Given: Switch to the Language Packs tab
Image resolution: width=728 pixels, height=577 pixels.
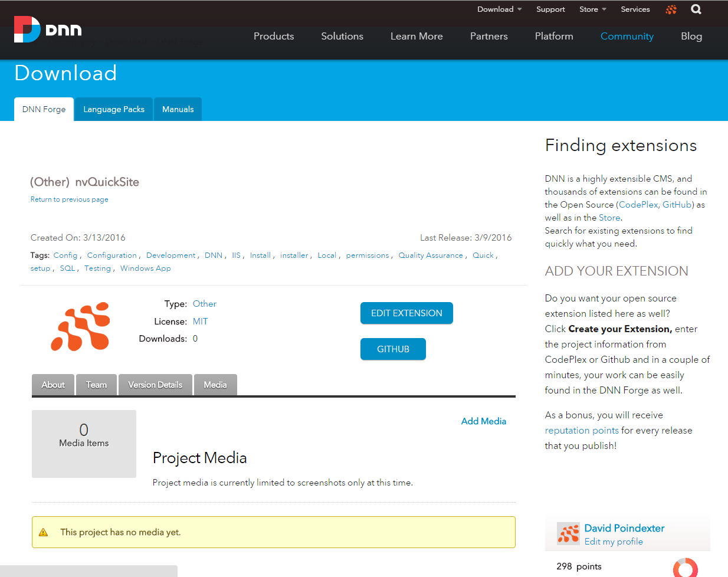Looking at the screenshot, I should 114,109.
